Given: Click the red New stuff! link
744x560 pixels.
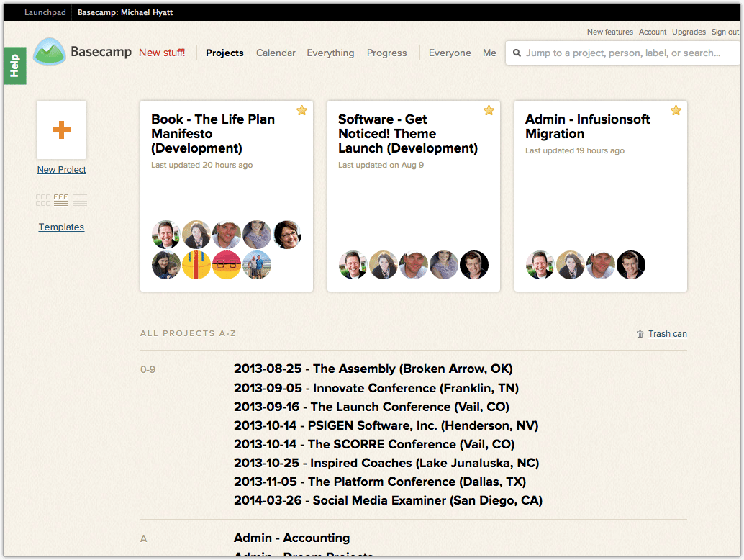Looking at the screenshot, I should coord(162,53).
